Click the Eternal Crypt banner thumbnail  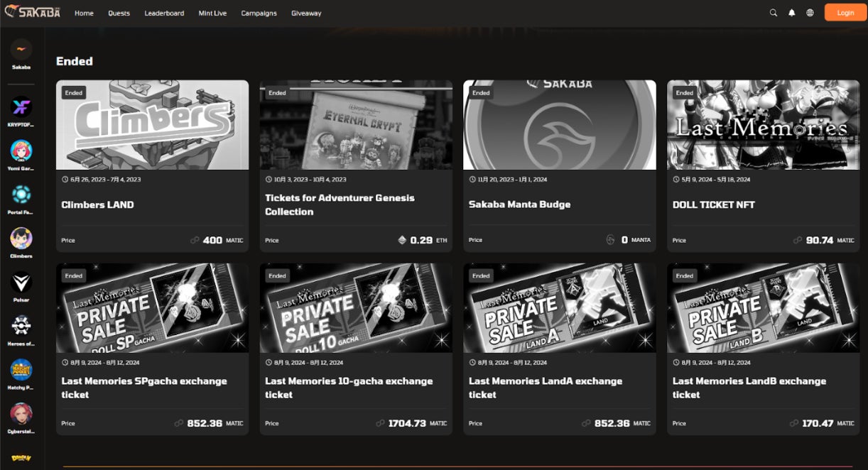coord(356,125)
